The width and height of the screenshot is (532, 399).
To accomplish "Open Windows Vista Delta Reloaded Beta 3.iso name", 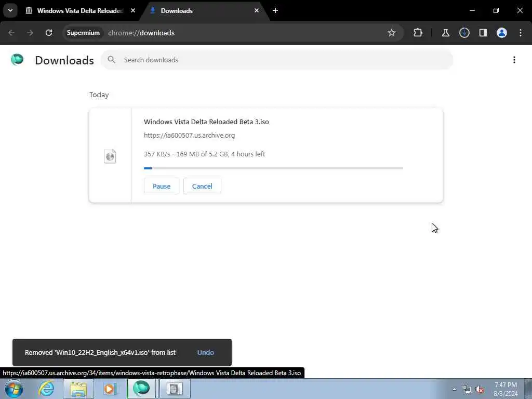I will coord(206,122).
